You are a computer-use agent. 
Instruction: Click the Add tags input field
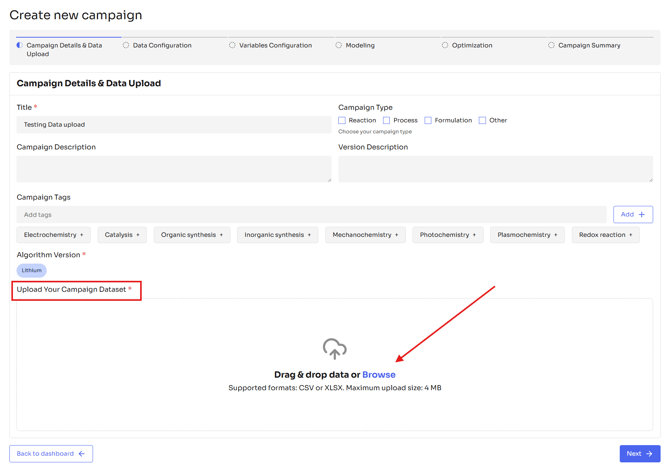[x=311, y=215]
